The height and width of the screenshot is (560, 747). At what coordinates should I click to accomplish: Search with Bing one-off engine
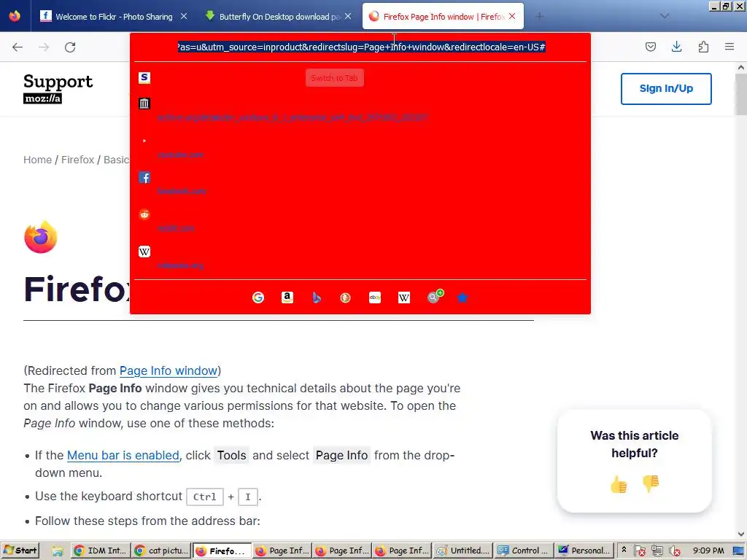click(317, 297)
